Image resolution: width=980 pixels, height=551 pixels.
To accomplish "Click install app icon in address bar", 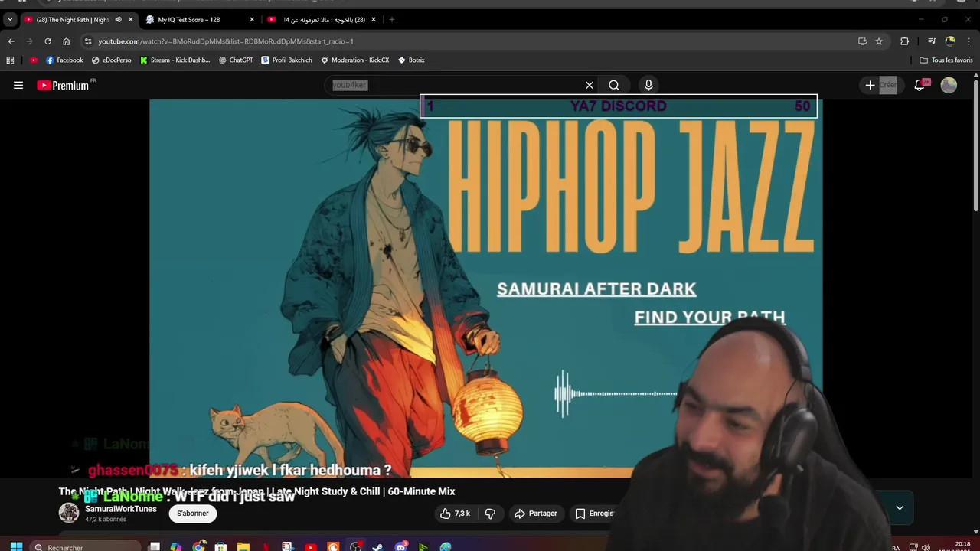I will coord(862,41).
